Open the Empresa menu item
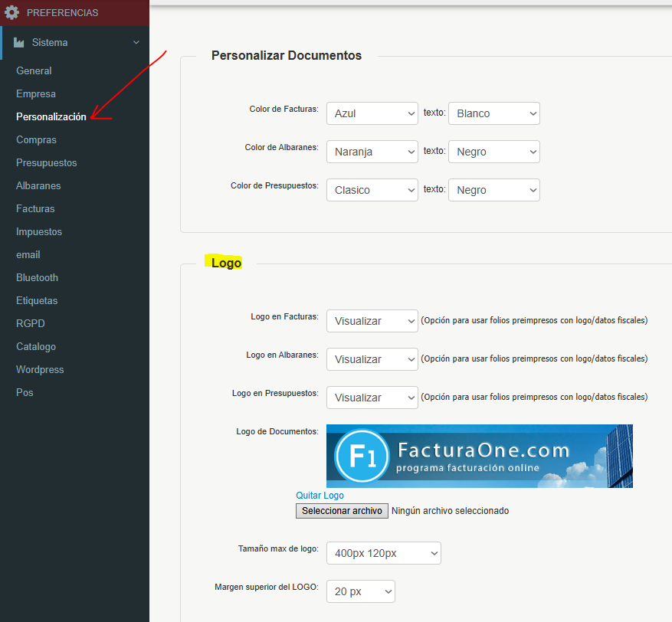The height and width of the screenshot is (622, 672). point(36,93)
